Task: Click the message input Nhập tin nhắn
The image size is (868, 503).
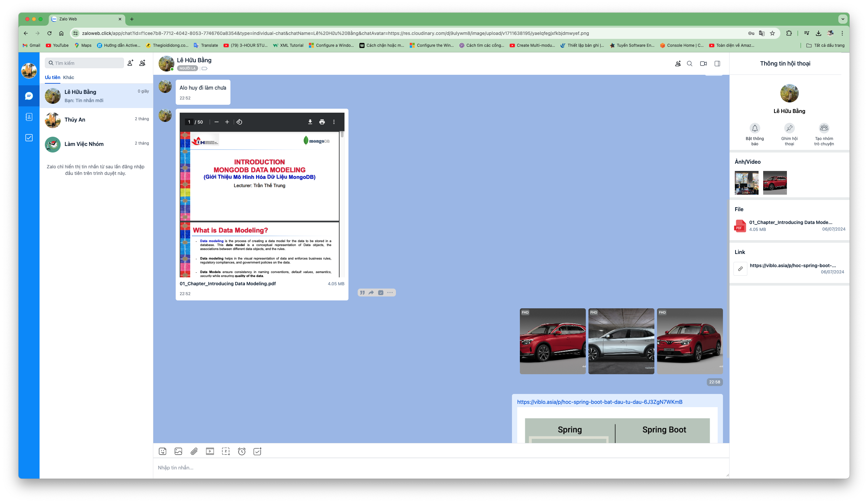Action: [441, 467]
